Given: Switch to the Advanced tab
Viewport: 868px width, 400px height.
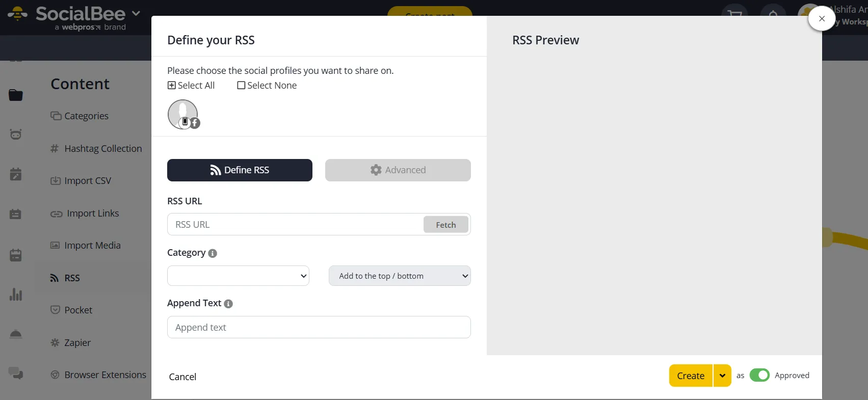Looking at the screenshot, I should [x=398, y=170].
